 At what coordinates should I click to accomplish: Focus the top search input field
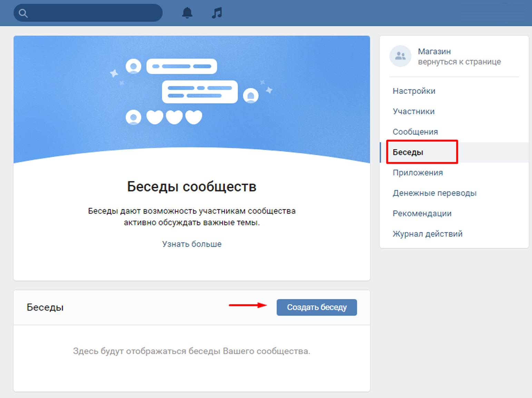[x=93, y=13]
